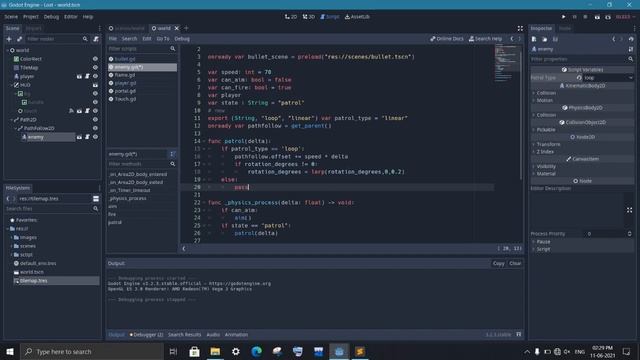This screenshot has height=360, width=640.
Task: Open the Project menu
Action: tap(31, 17)
